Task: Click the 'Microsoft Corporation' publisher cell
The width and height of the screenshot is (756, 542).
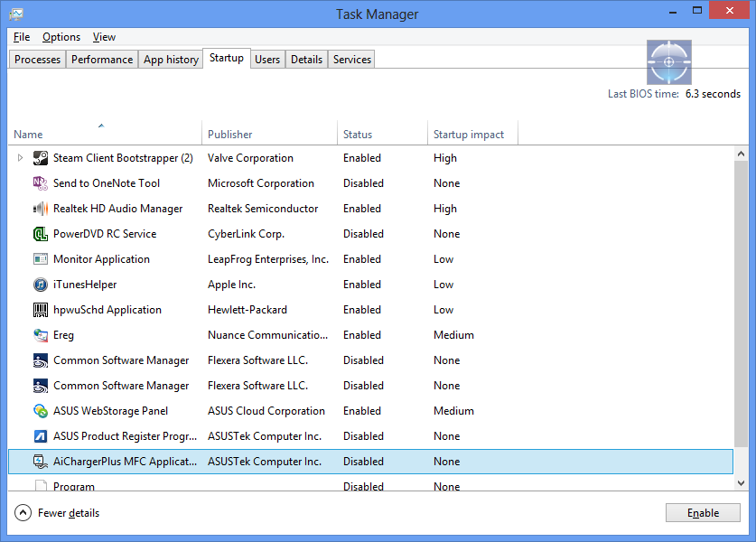Action: coord(261,183)
